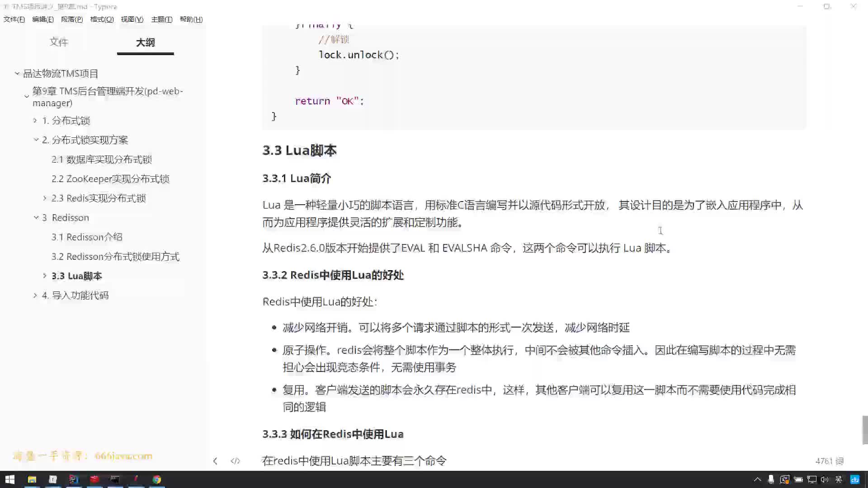868x488 pixels.
Task: Click the 3.3 Lua脚本 document heading
Action: [299, 150]
